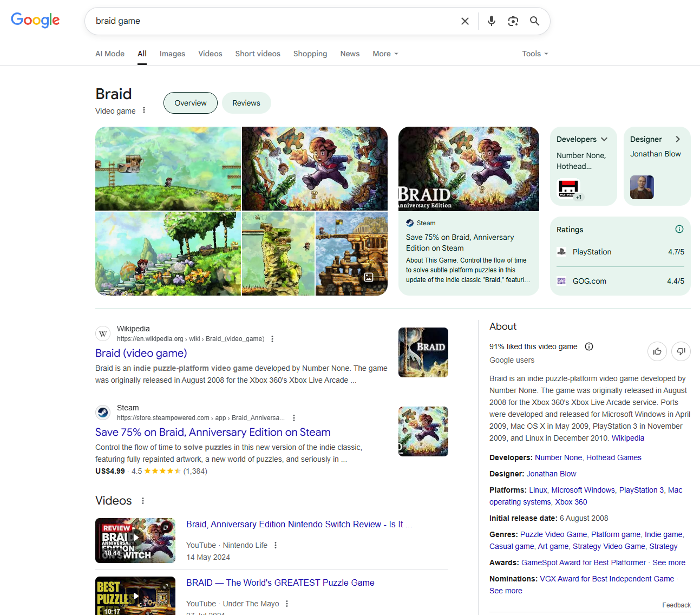This screenshot has height=615, width=700.
Task: Open the Tools dropdown
Action: [535, 54]
